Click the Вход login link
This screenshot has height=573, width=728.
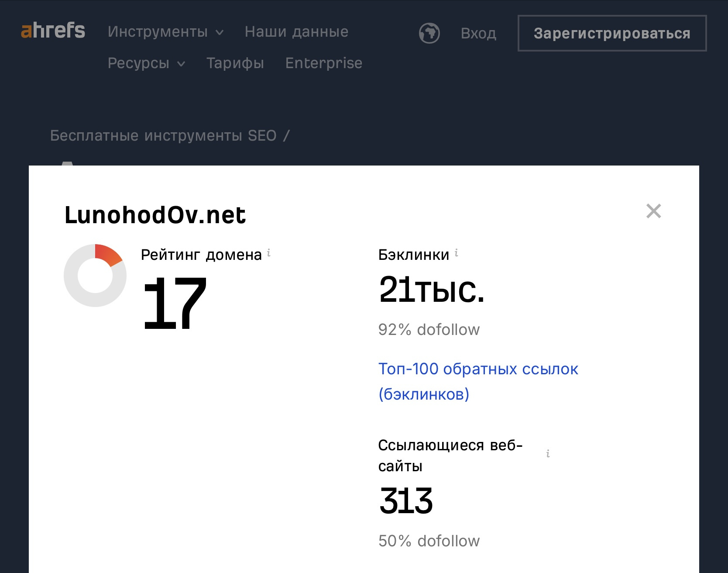(x=478, y=34)
